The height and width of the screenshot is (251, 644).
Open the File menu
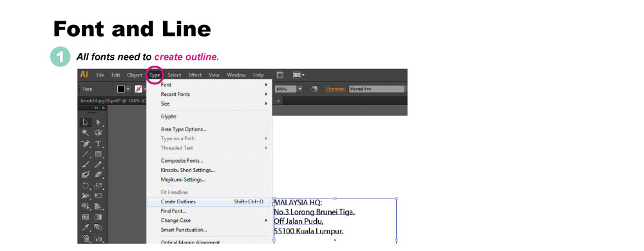point(100,75)
